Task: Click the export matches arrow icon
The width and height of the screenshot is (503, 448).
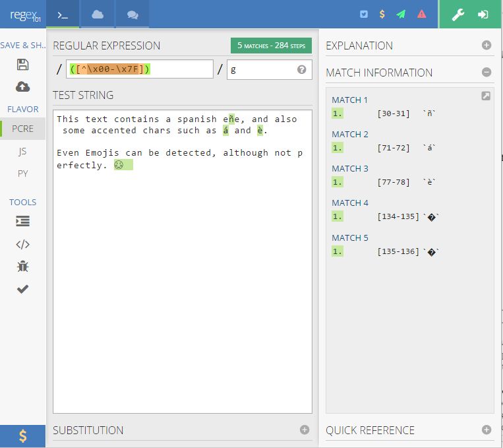Action: [486, 96]
